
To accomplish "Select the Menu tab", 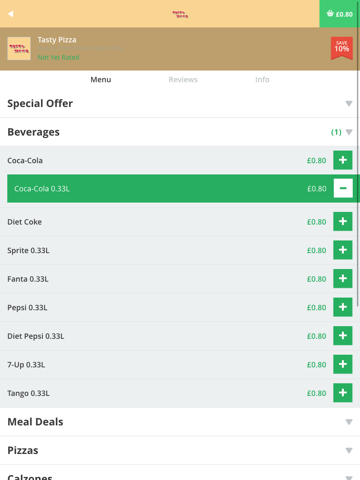I will tap(101, 80).
